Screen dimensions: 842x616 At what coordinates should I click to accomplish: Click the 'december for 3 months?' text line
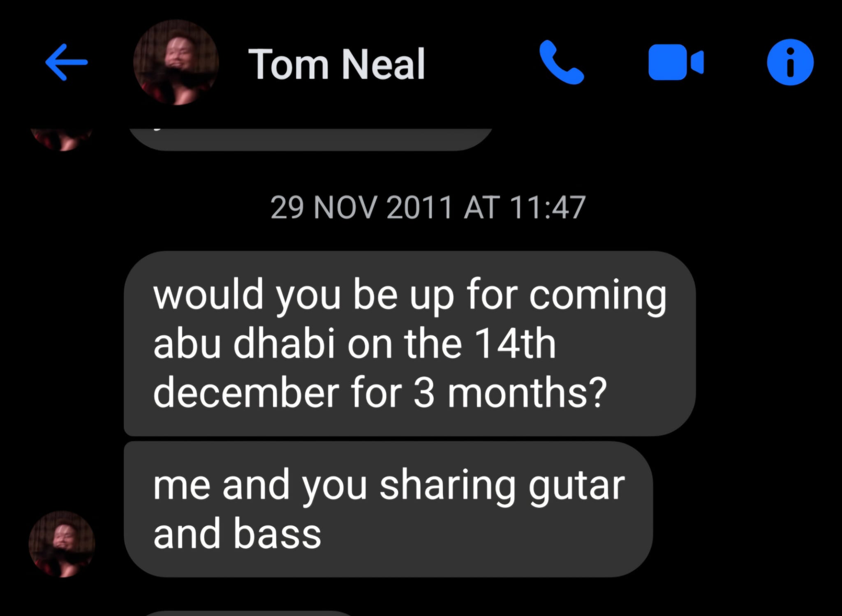tap(379, 392)
